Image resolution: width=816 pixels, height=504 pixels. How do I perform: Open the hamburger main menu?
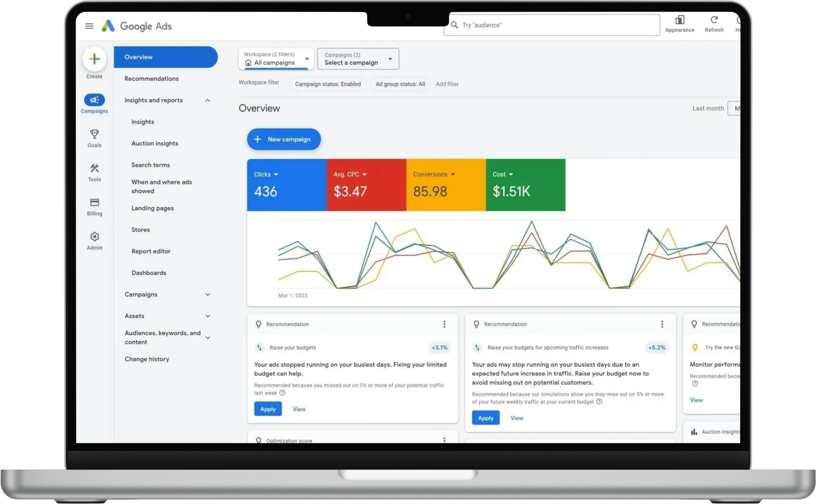tap(89, 26)
